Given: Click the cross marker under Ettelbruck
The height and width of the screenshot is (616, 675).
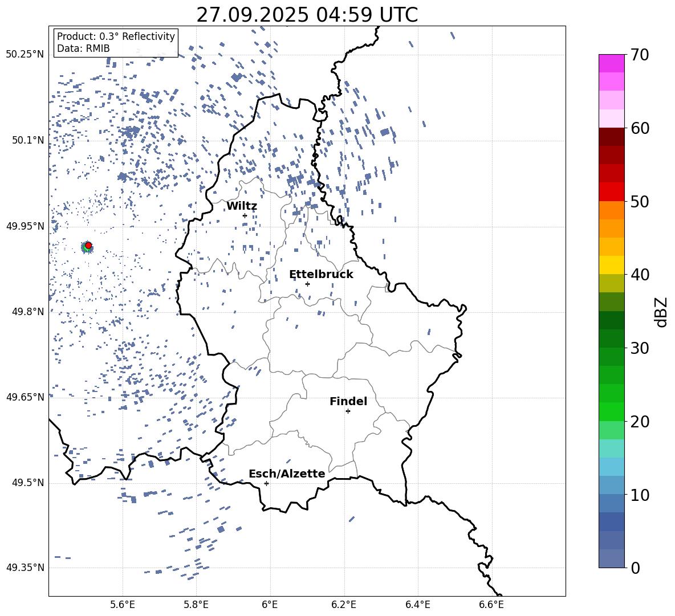Looking at the screenshot, I should (x=307, y=284).
